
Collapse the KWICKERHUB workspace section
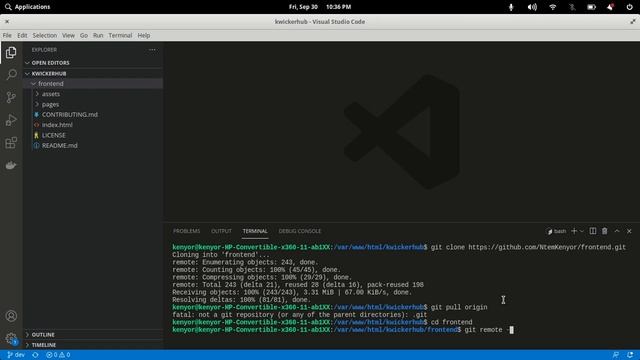[93, 73]
